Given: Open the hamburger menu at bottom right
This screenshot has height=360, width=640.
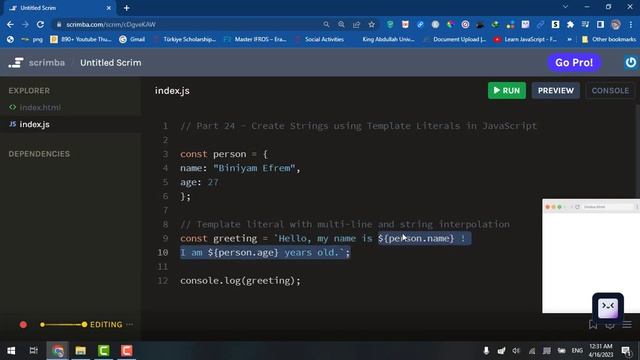Looking at the screenshot, I should click(627, 325).
